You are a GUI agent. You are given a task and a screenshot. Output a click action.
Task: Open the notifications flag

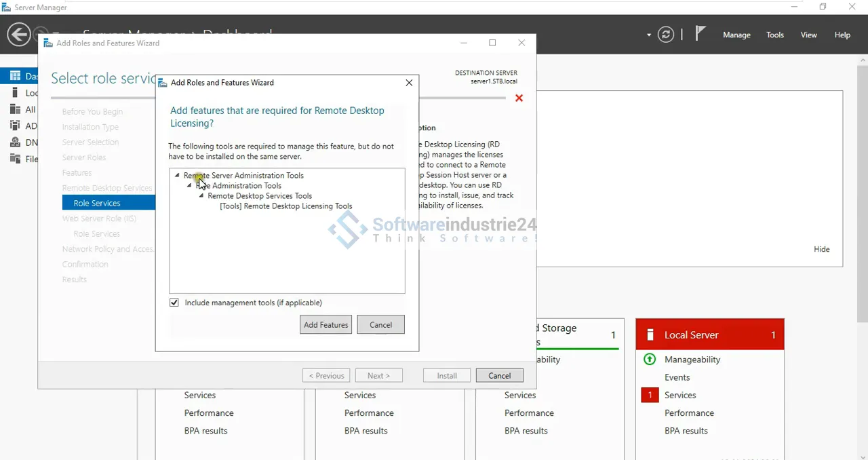[701, 34]
